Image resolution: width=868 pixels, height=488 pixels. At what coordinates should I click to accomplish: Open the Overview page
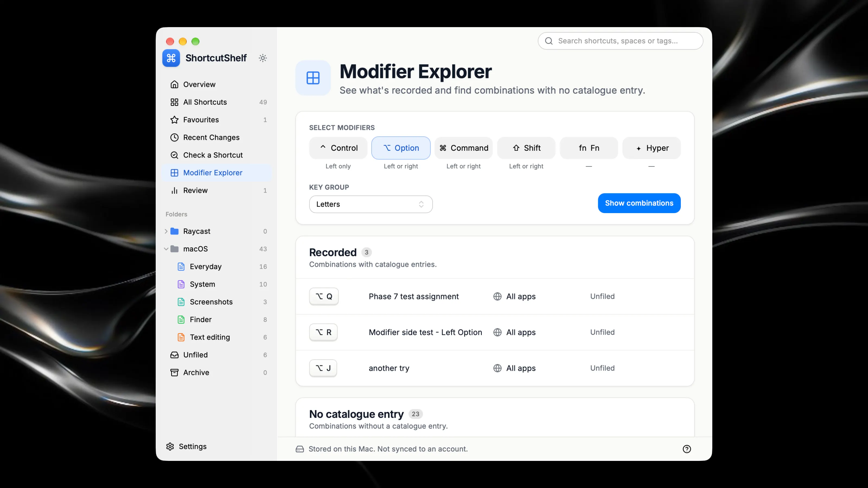(216, 84)
